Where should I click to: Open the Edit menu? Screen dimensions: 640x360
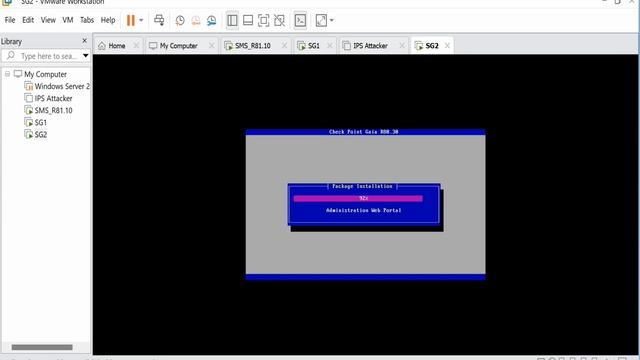28,20
